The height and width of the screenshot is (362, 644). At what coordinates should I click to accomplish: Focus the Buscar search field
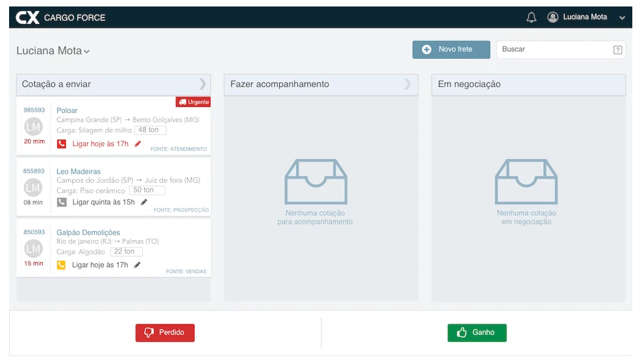561,49
